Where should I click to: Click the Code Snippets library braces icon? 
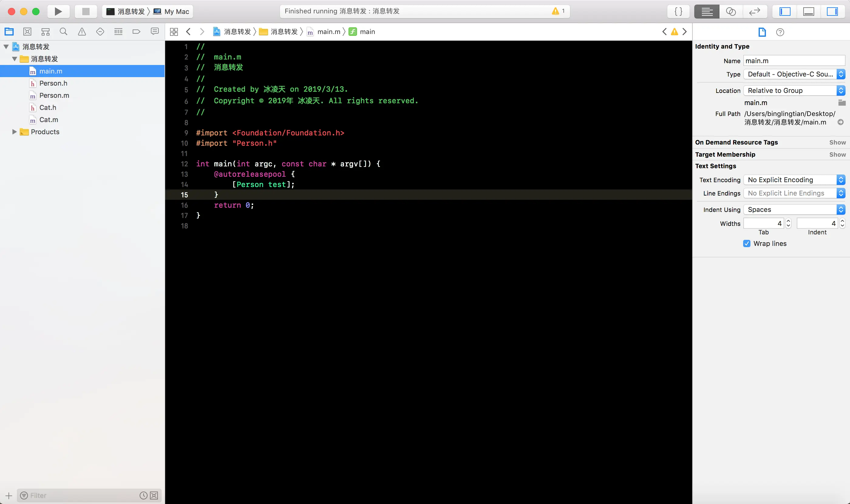point(678,12)
